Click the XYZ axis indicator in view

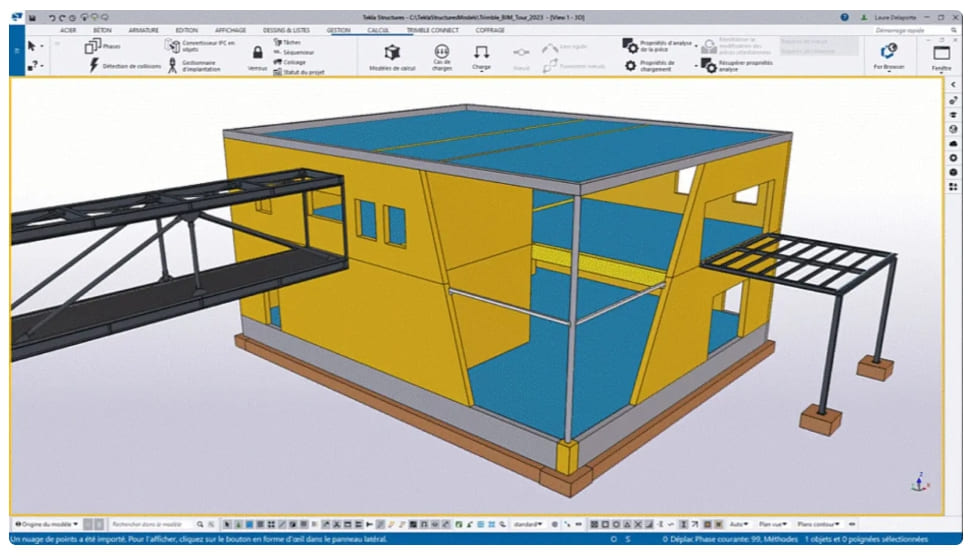coord(920,482)
